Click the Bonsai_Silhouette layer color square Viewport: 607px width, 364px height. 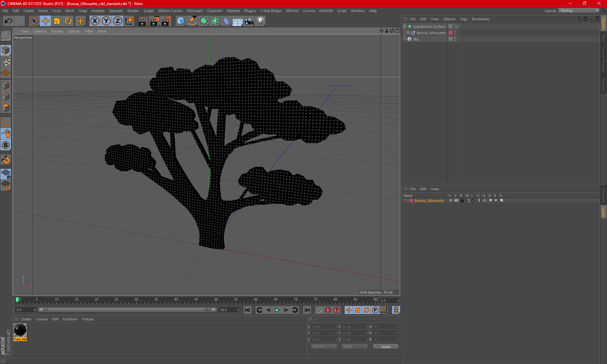411,201
